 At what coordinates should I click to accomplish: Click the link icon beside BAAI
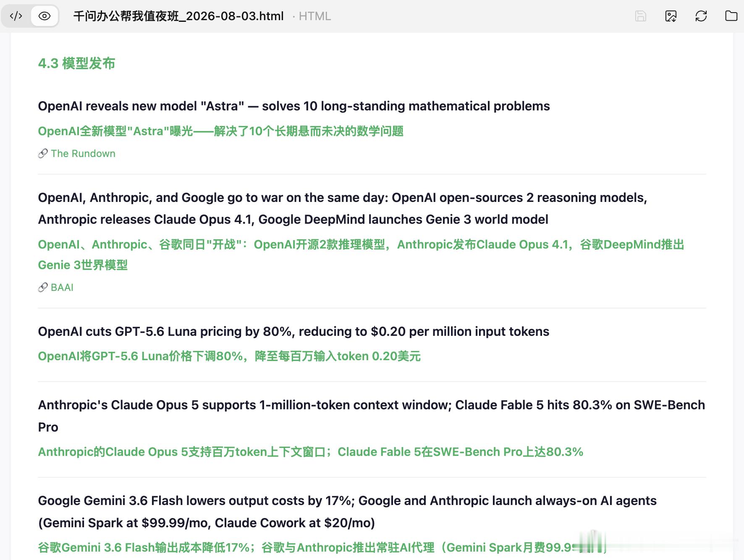click(43, 288)
